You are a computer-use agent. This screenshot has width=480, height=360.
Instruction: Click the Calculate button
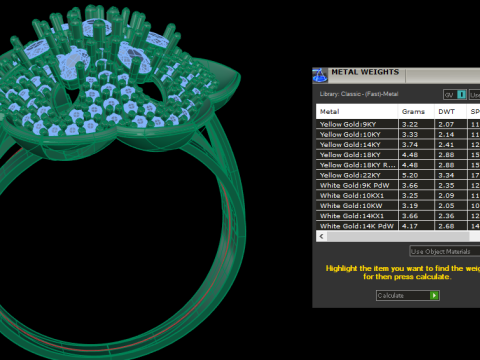pos(408,296)
